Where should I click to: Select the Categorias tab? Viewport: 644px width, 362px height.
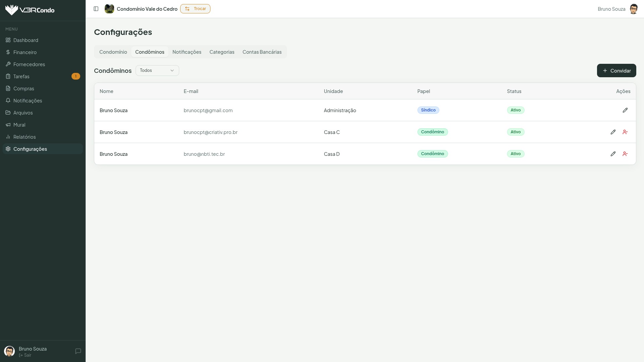pos(222,52)
